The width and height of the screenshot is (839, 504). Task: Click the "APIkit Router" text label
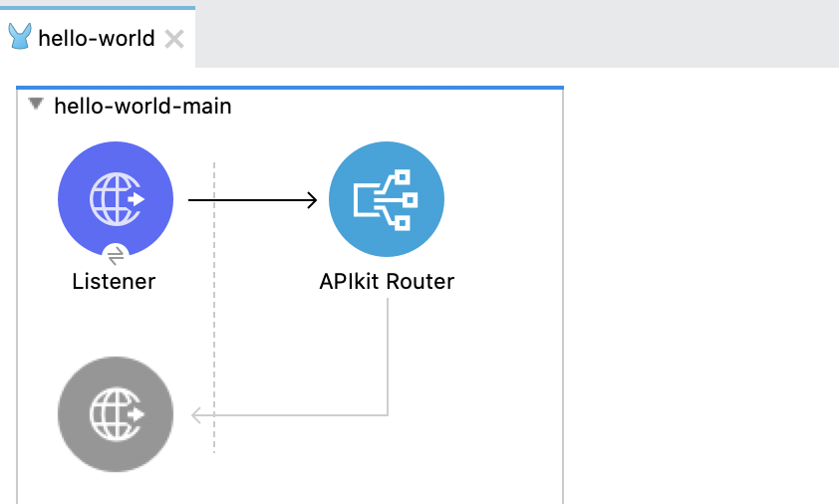[387, 282]
